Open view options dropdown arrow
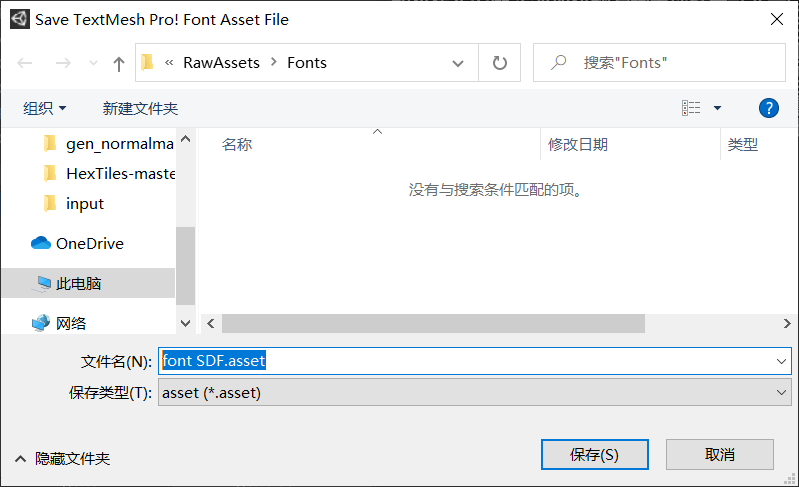The image size is (799, 487). pyautogui.click(x=717, y=108)
